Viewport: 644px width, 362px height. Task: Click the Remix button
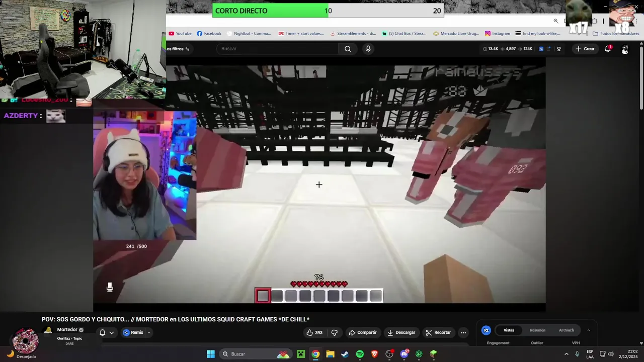coord(133,332)
